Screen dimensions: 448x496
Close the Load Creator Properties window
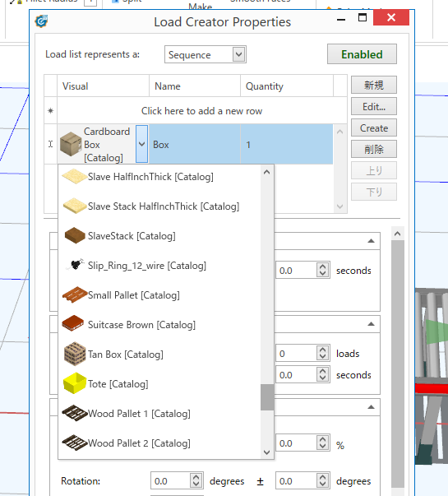[391, 17]
